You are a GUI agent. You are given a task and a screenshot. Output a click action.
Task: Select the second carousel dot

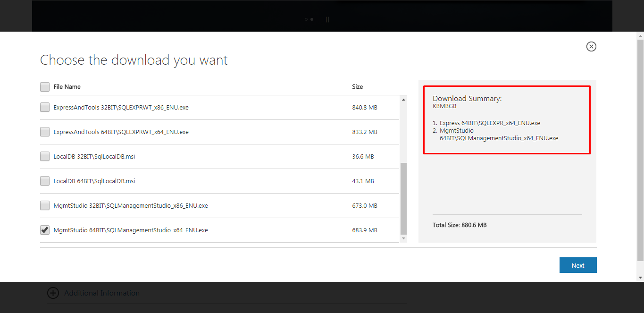tap(312, 19)
